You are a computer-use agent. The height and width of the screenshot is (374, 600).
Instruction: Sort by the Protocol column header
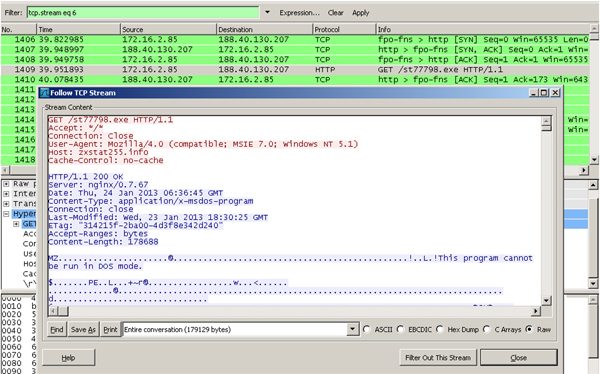point(344,29)
